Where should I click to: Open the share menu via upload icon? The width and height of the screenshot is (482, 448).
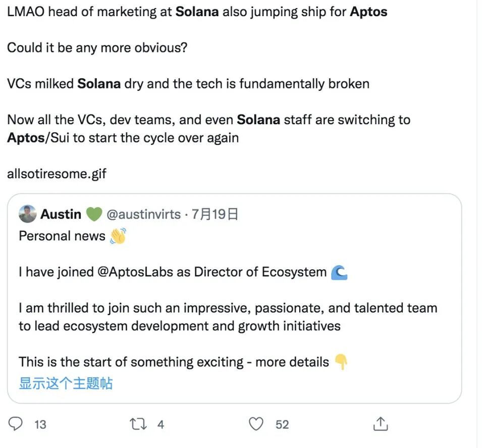(380, 423)
